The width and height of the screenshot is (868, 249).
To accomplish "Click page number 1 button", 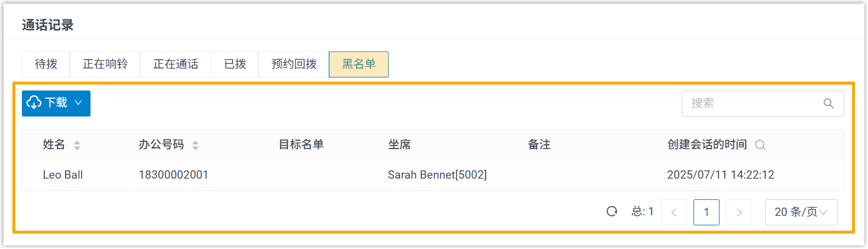I will click(x=706, y=212).
